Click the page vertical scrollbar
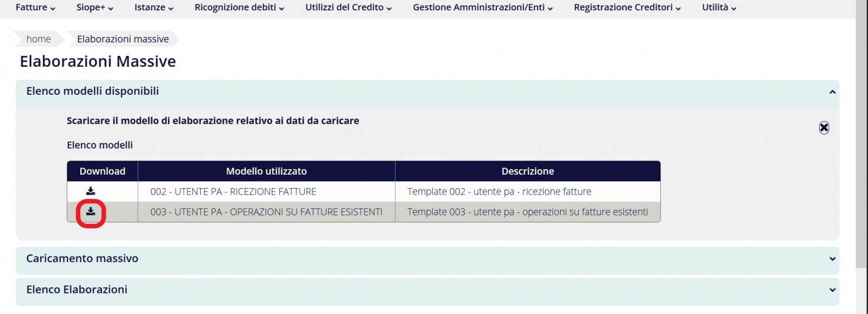The width and height of the screenshot is (868, 314). pos(861,136)
